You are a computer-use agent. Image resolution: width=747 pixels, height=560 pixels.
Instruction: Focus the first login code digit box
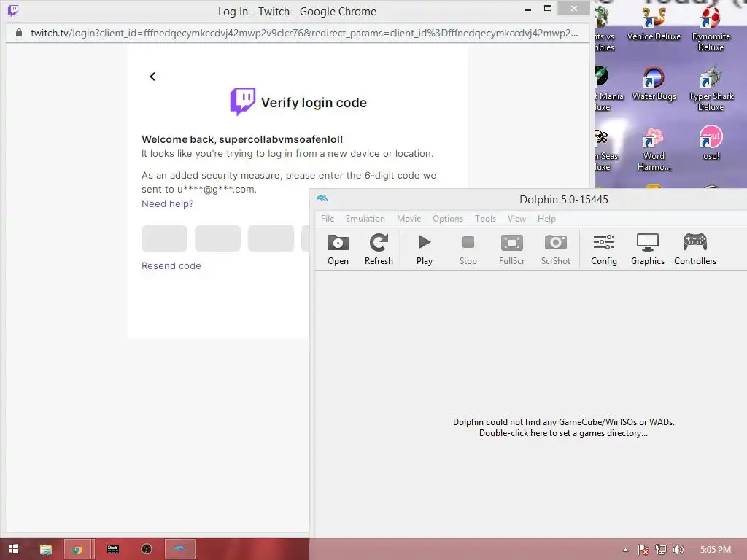164,238
